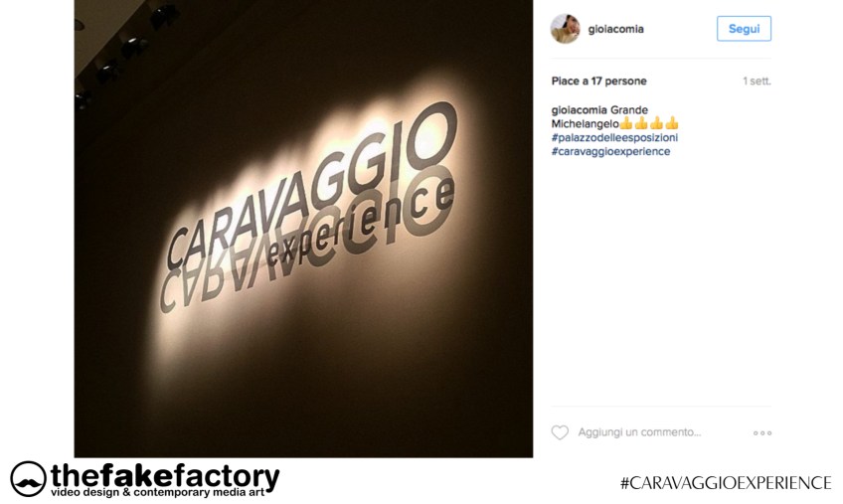843x504 pixels.
Task: Open the #caravaggioexperience hashtag link
Action: 610,152
